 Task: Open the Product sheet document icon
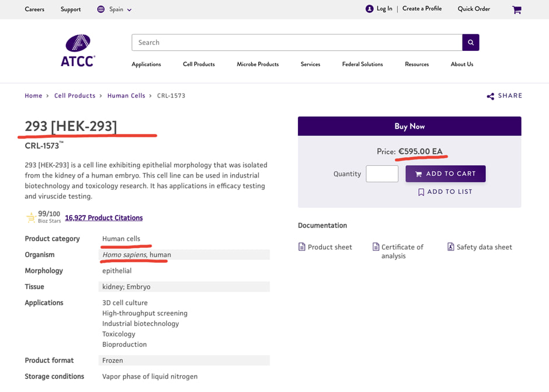[x=302, y=247]
